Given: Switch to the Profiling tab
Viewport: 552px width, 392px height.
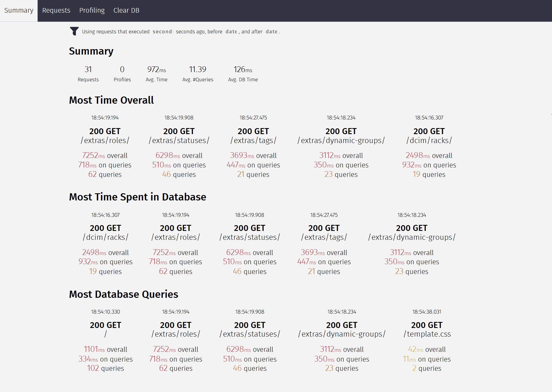Looking at the screenshot, I should [x=92, y=10].
